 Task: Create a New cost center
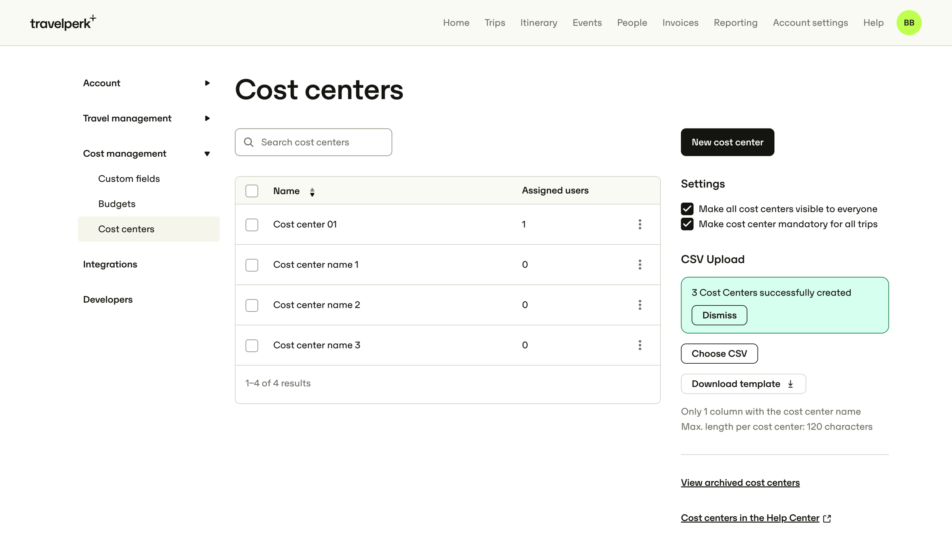(727, 142)
